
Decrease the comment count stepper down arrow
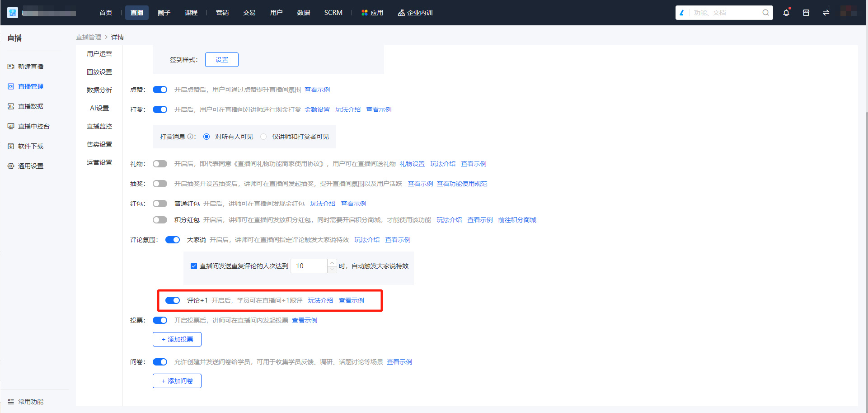[x=332, y=269]
